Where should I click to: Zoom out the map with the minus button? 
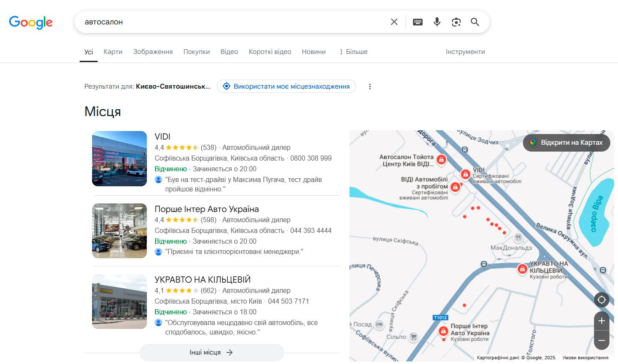602,340
